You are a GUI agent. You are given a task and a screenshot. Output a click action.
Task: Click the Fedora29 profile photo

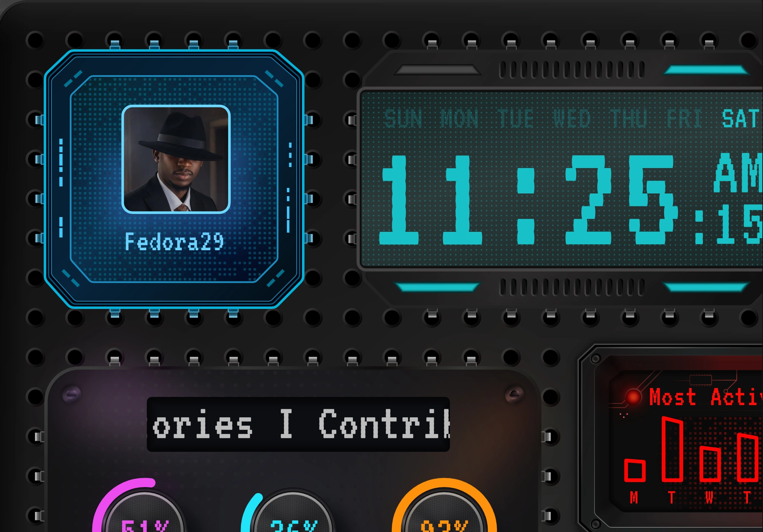(x=176, y=159)
